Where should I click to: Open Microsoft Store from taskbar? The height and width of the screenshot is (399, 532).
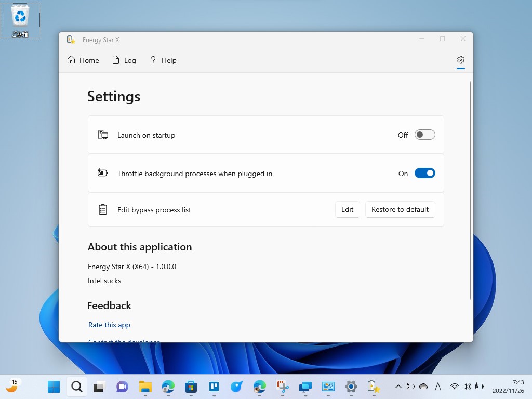[191, 387]
